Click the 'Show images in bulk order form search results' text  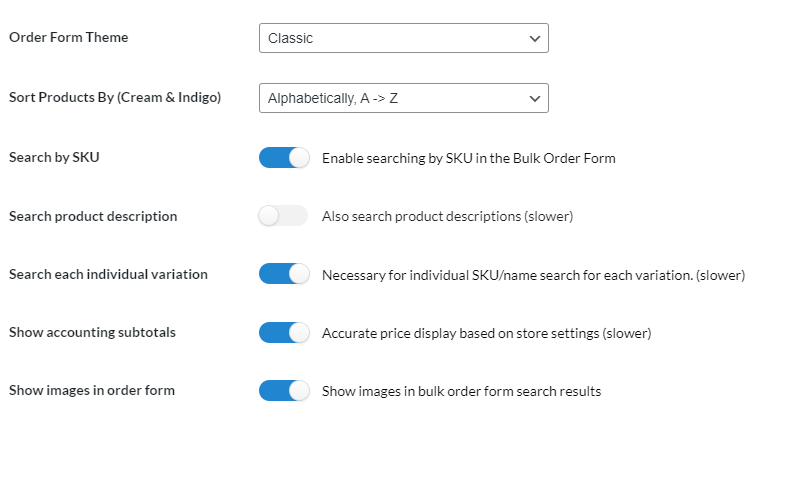[x=461, y=391]
